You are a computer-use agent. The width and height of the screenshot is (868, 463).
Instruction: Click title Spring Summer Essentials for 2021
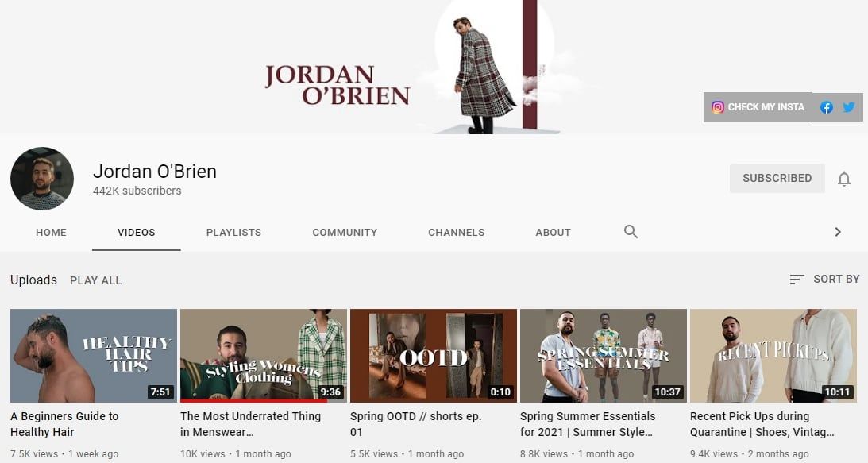pos(588,424)
